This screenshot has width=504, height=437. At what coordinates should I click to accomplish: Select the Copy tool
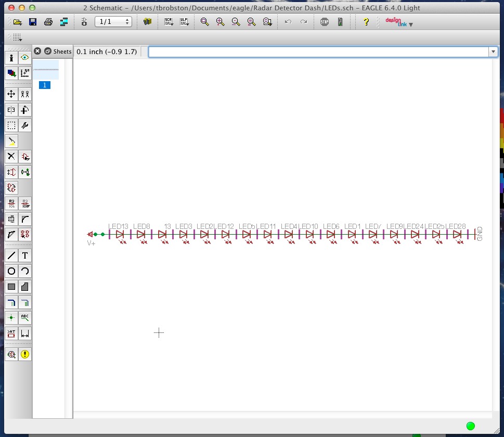tap(25, 94)
